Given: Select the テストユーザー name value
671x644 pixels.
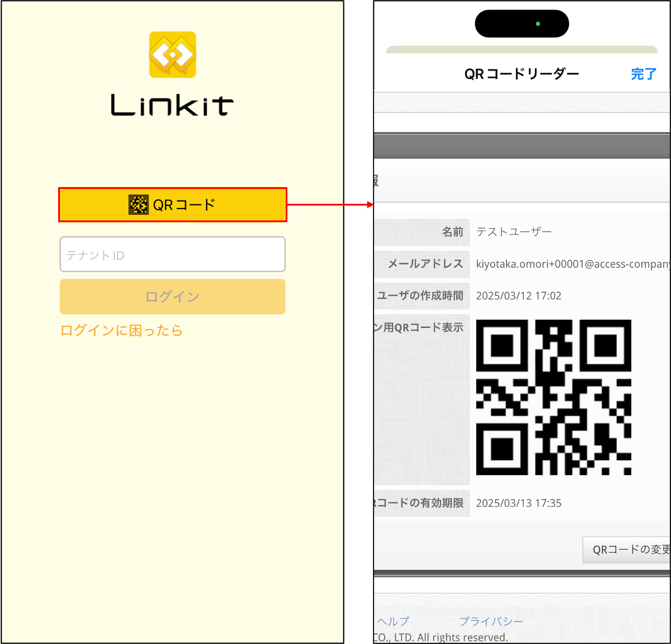Looking at the screenshot, I should click(x=514, y=232).
